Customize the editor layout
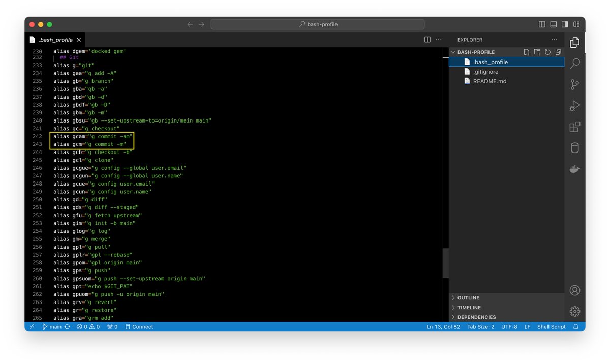 point(576,24)
